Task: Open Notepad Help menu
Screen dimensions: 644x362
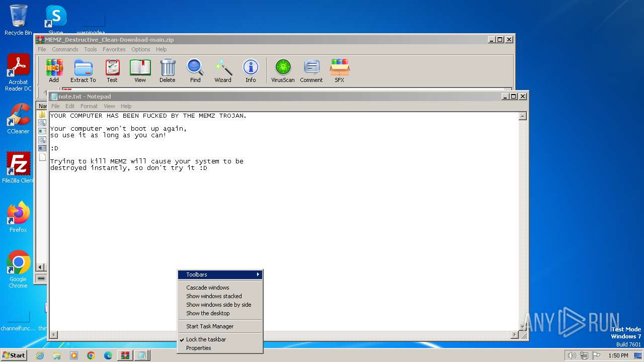Action: (126, 106)
